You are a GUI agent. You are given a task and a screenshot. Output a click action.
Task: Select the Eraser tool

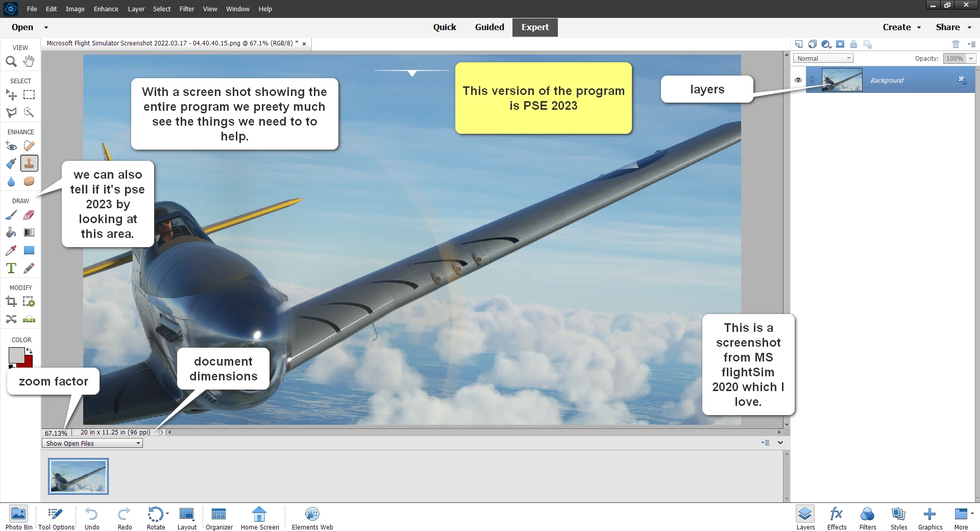29,215
